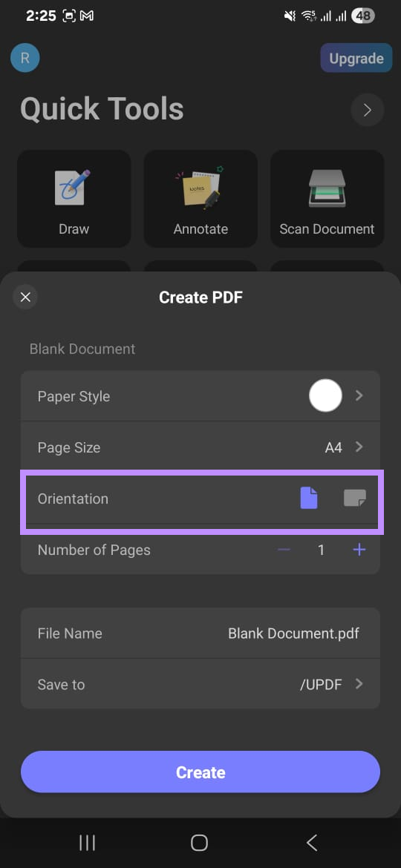Open Android recent apps button
Viewport: 401px width, 868px height.
click(x=87, y=843)
